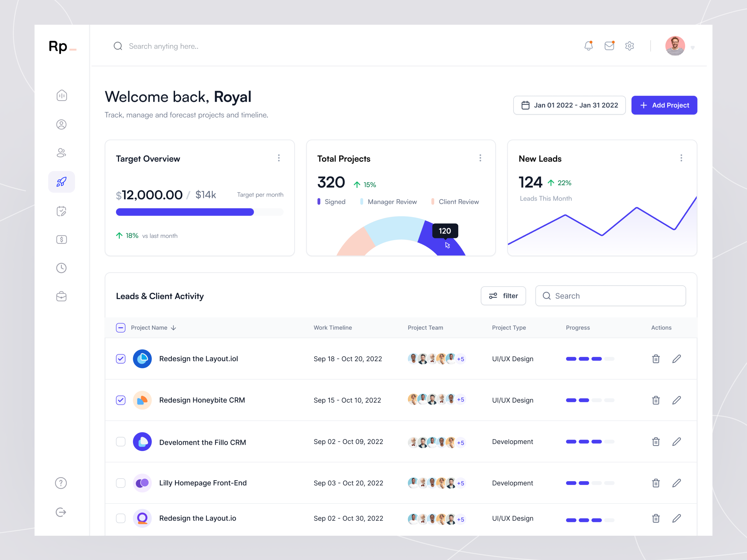Select the active rocket icon in the sidebar
Image resolution: width=747 pixels, height=560 pixels.
pos(61,182)
